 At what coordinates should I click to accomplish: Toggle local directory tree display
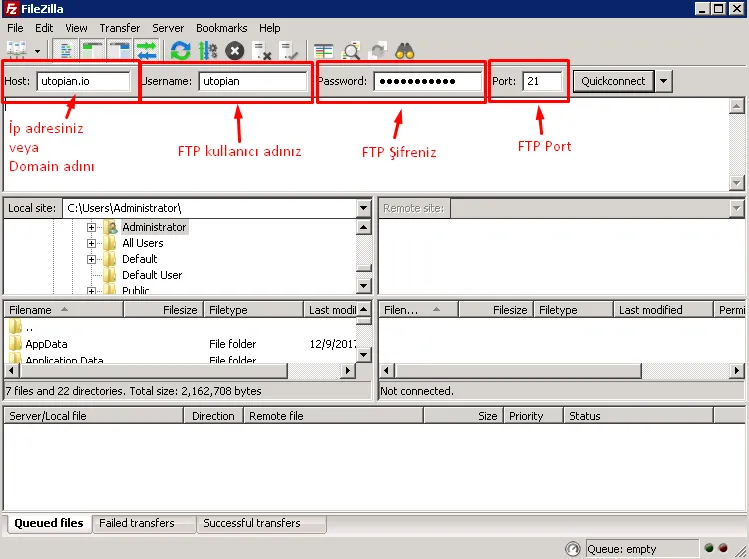click(92, 50)
